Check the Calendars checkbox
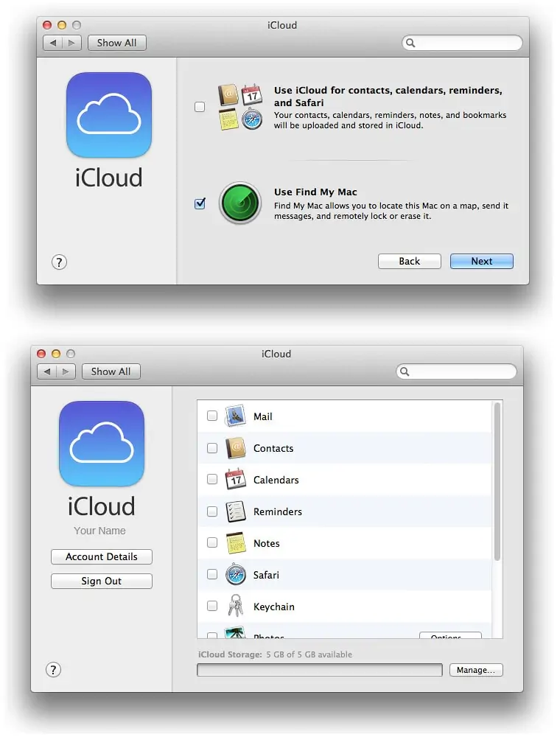Viewport: 560px width, 737px height. click(x=212, y=480)
